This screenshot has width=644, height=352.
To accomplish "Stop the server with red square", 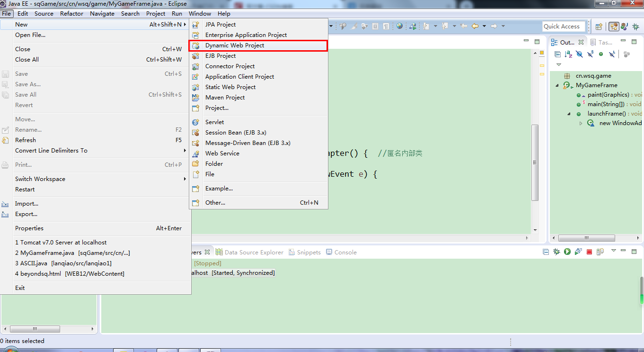I will [x=589, y=252].
